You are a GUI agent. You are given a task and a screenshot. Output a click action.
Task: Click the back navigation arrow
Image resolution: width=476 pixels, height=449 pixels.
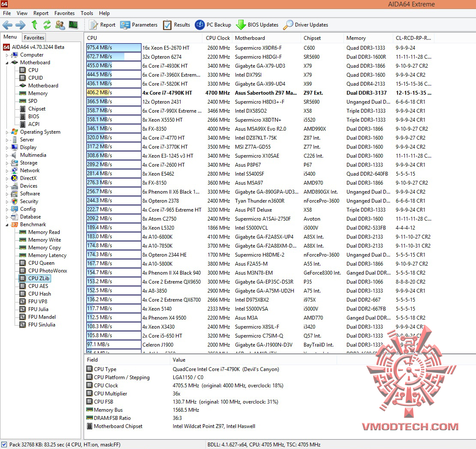coord(7,25)
